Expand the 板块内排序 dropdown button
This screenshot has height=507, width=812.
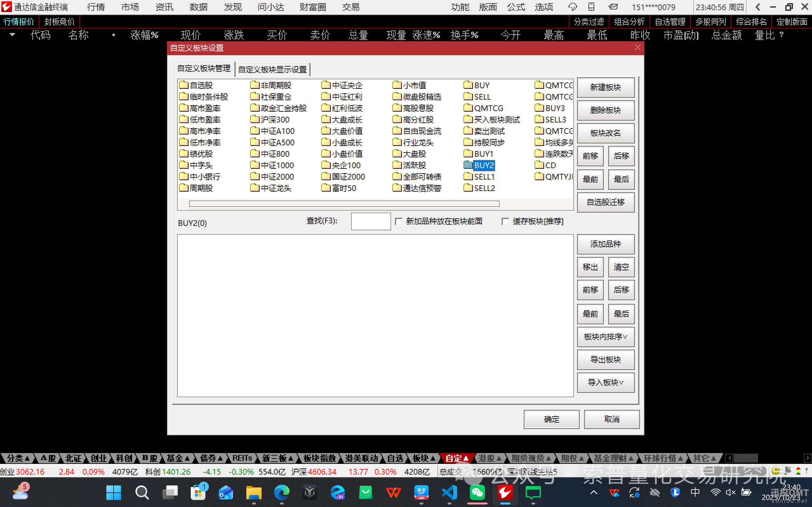[x=605, y=337]
